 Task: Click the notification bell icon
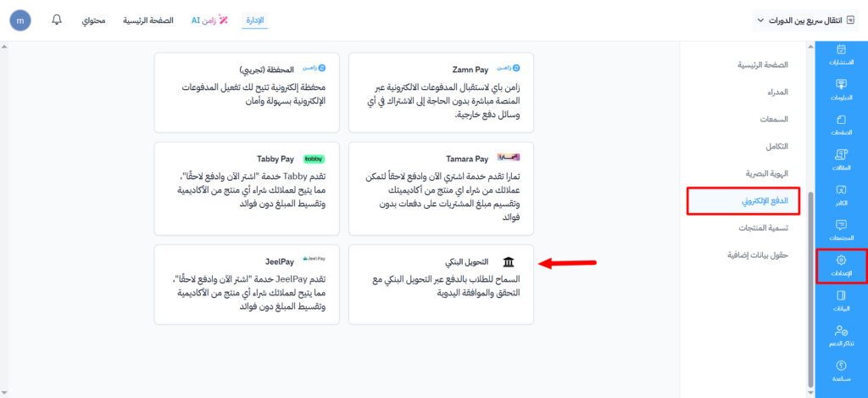57,20
